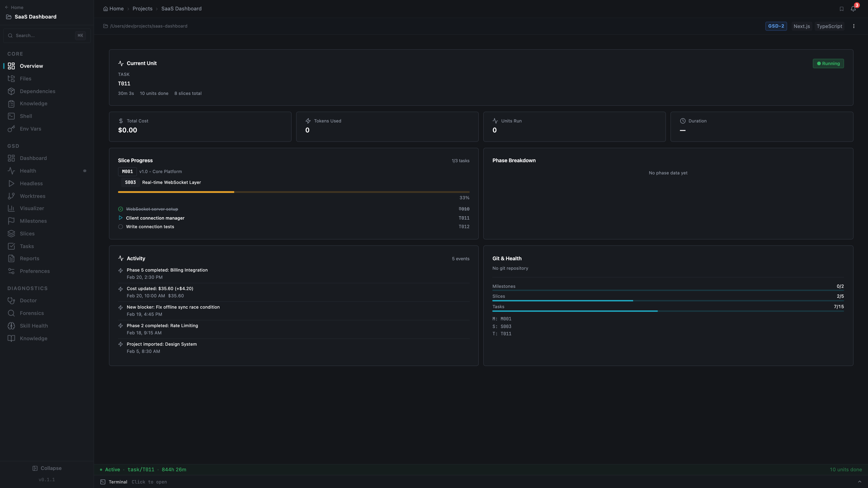The height and width of the screenshot is (488, 868).
Task: Mark the Write connection tests task complete
Action: pyautogui.click(x=121, y=227)
